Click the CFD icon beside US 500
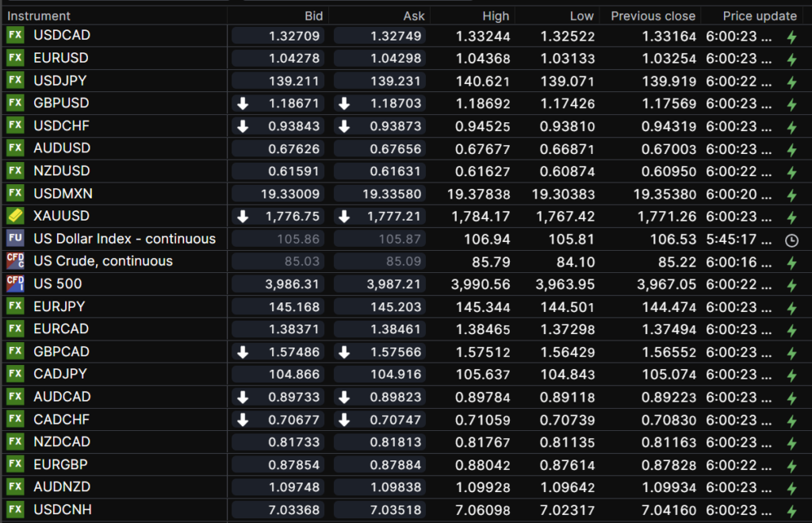 [x=15, y=284]
